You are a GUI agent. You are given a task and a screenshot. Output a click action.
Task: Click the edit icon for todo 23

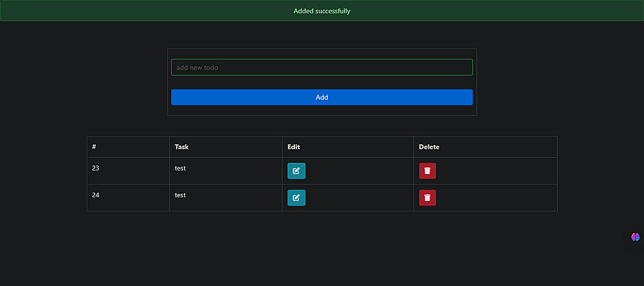[296, 171]
